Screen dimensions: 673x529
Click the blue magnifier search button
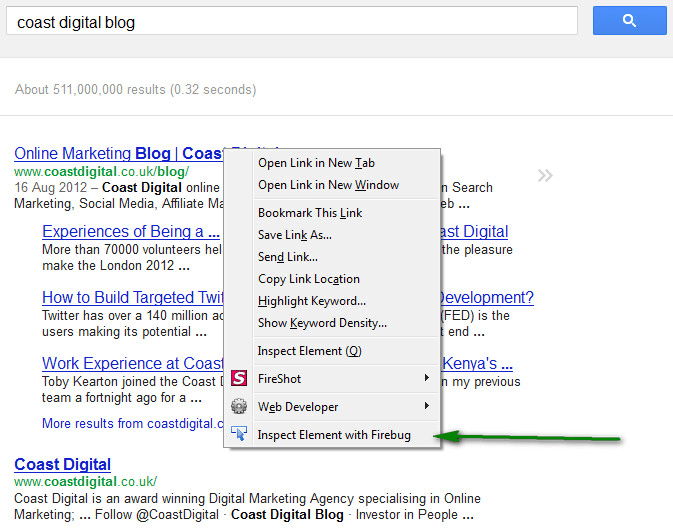coord(629,21)
